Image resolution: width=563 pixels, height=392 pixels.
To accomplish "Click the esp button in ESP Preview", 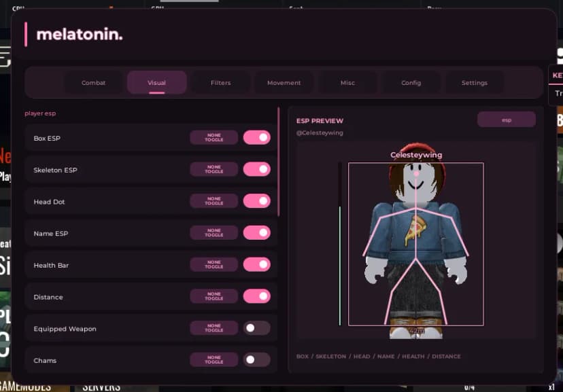I will 507,120.
